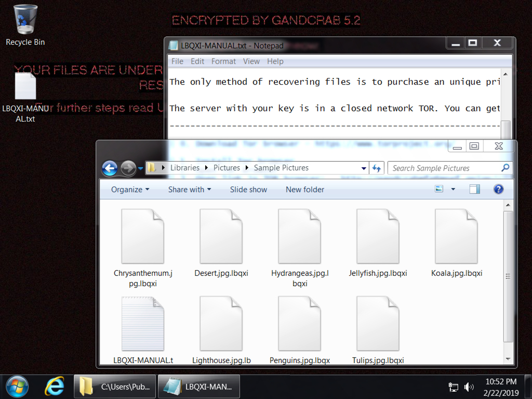Viewport: 532px width, 399px height.
Task: Toggle the preview pane button
Action: pyautogui.click(x=474, y=189)
